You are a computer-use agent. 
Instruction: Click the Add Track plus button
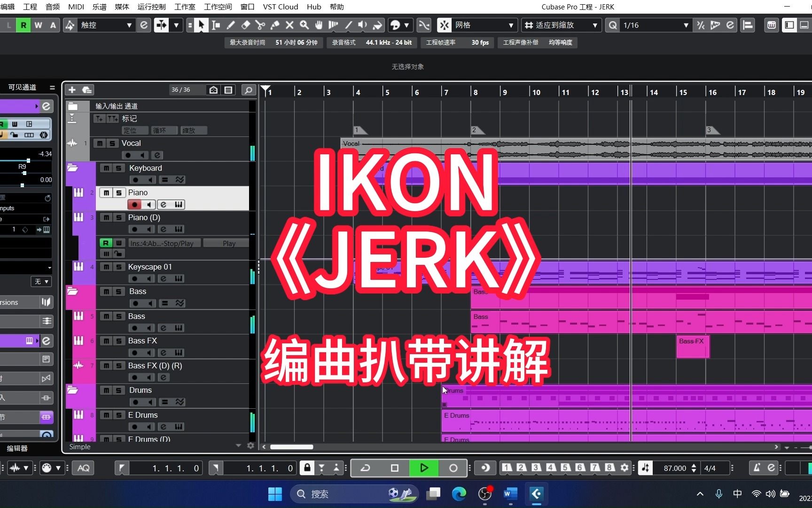coord(72,90)
